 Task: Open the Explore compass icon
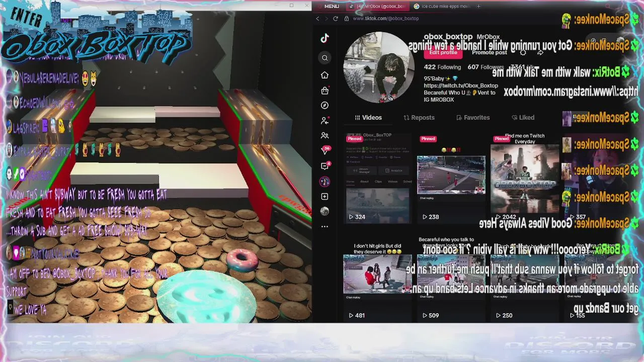coord(325,105)
